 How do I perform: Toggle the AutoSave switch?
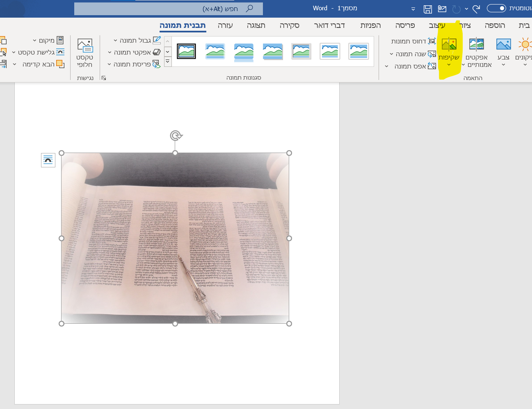pyautogui.click(x=496, y=8)
